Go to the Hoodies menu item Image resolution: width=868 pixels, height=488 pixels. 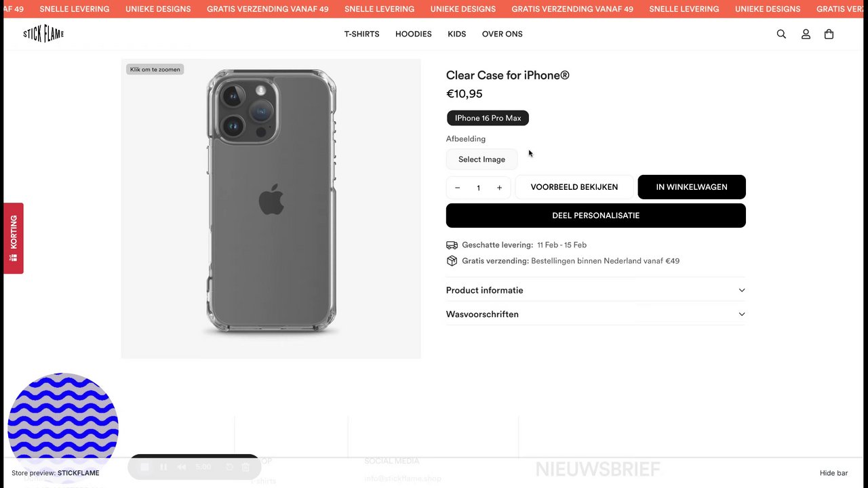414,34
